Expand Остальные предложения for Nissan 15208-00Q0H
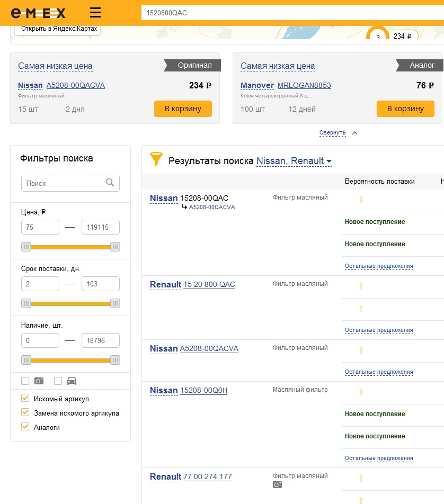Screen dimensions: 444x504 [379, 458]
